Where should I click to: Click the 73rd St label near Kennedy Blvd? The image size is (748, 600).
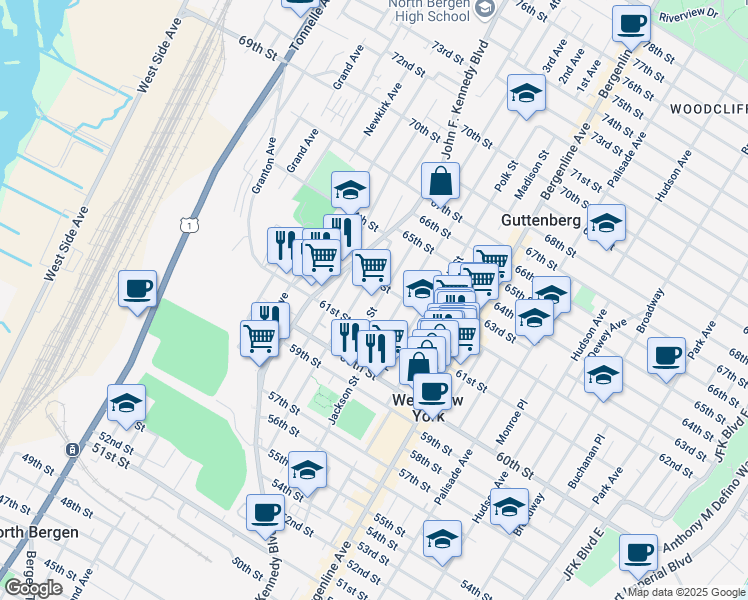tap(447, 53)
